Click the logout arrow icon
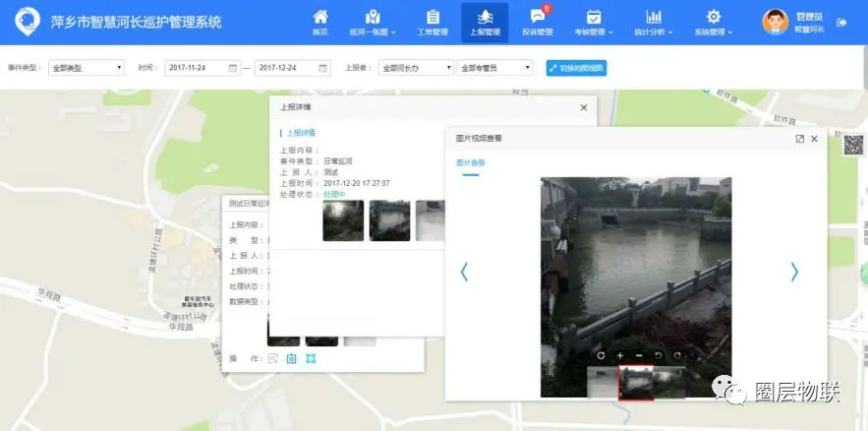The image size is (868, 431). [842, 23]
